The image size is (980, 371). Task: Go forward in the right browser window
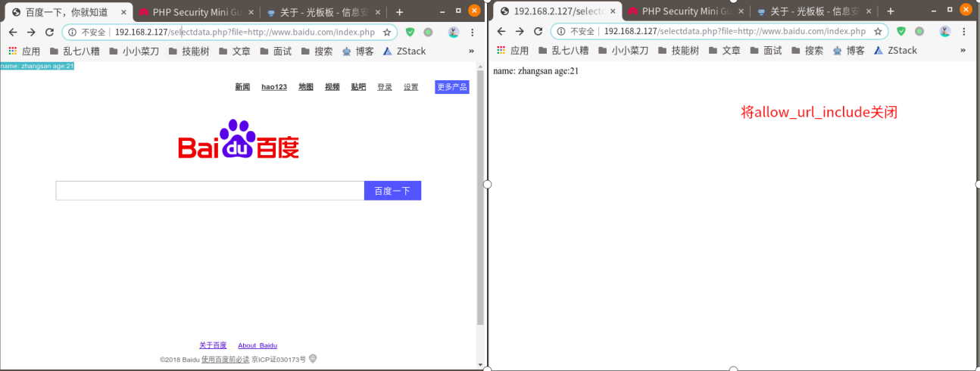pos(520,32)
